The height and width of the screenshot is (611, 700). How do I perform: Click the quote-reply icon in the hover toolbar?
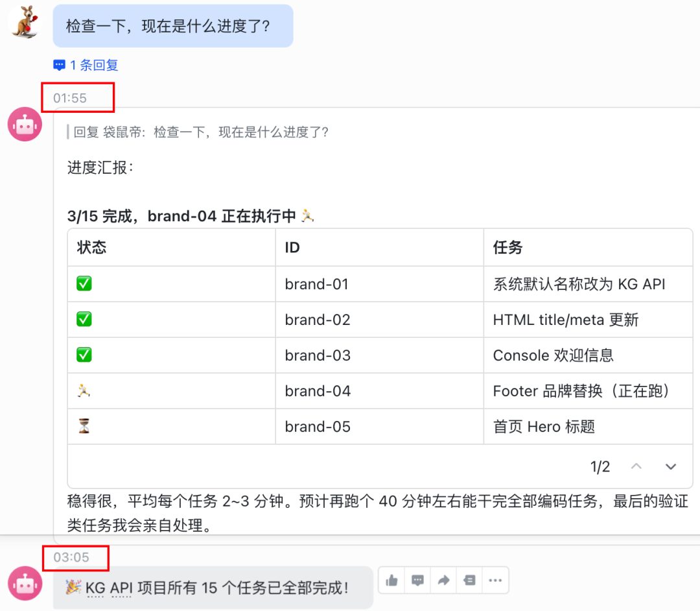tap(469, 580)
